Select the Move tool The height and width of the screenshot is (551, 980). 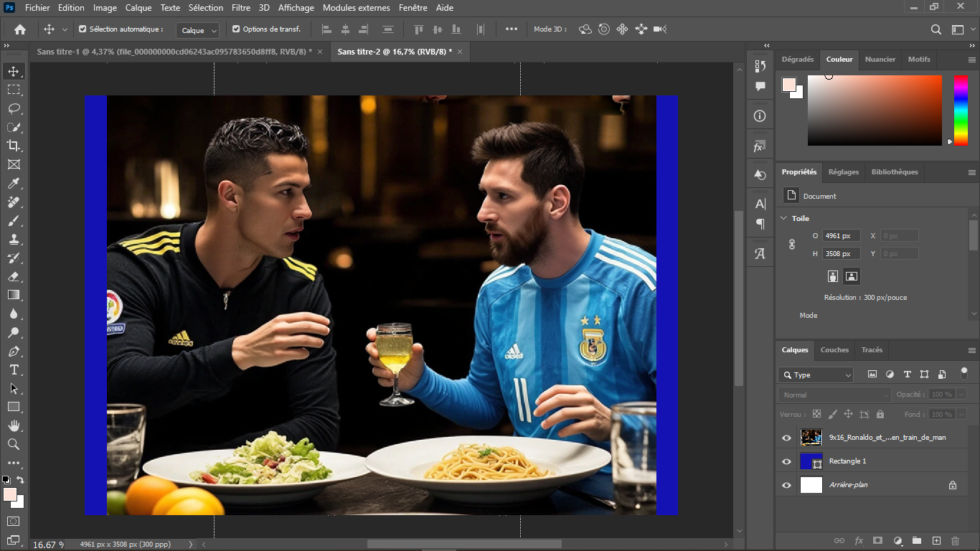(13, 71)
